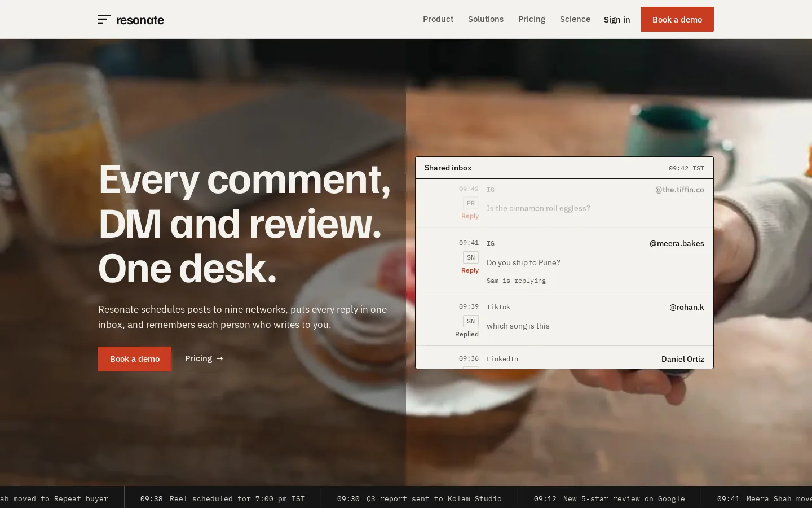Open the @the.tiffin.co sender name

click(679, 190)
